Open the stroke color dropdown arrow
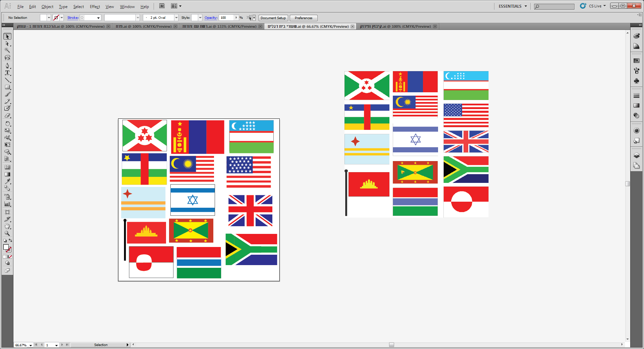The image size is (644, 349). [62, 18]
